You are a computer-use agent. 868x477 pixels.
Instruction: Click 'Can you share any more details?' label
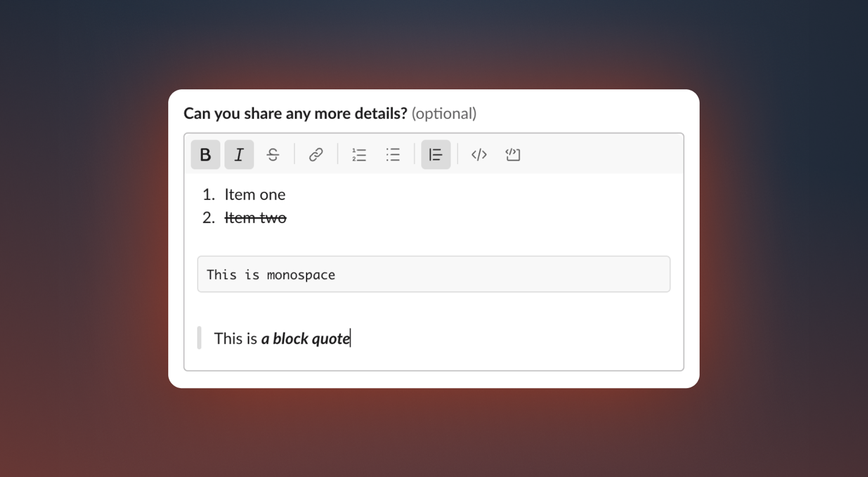point(295,114)
